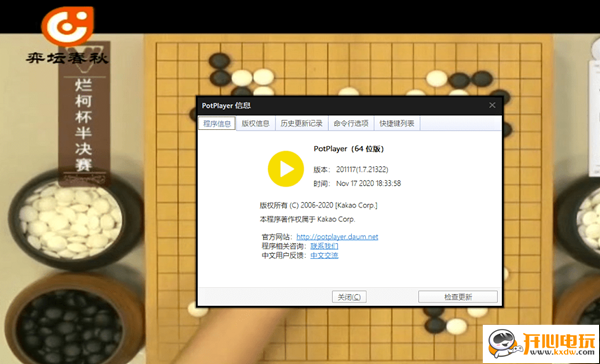The height and width of the screenshot is (364, 600).
Task: Close the PotPlayer 信息 dialog with X
Action: coord(492,105)
